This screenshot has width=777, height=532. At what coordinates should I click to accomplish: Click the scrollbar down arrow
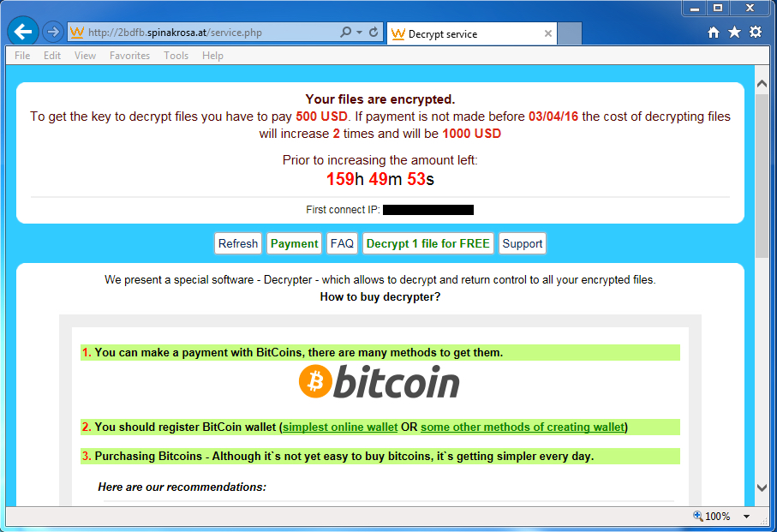click(762, 487)
